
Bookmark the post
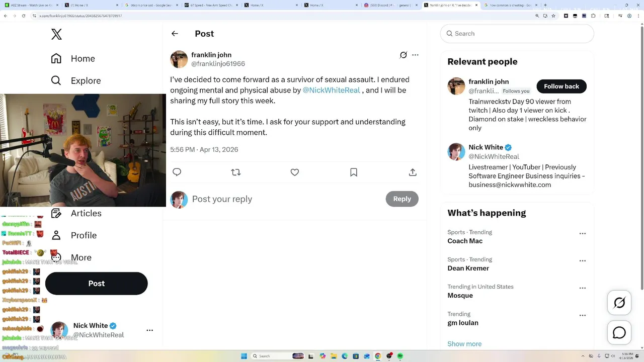pyautogui.click(x=354, y=172)
